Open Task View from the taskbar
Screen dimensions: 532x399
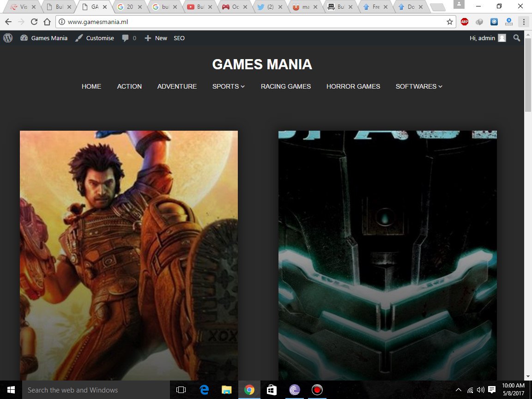(181, 390)
